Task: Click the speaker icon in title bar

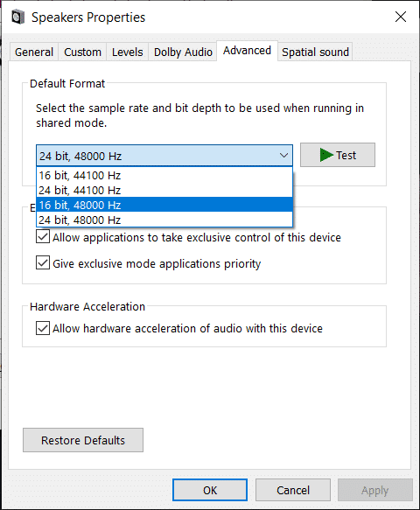Action: [x=18, y=17]
